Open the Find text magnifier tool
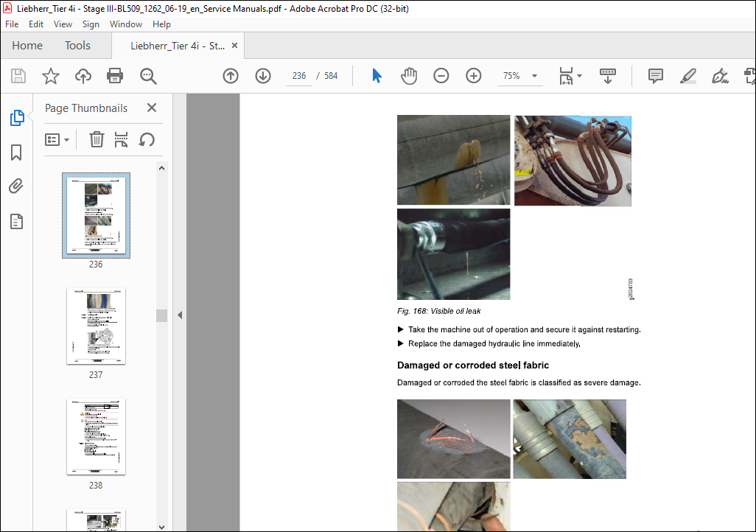The width and height of the screenshot is (756, 532). point(148,76)
